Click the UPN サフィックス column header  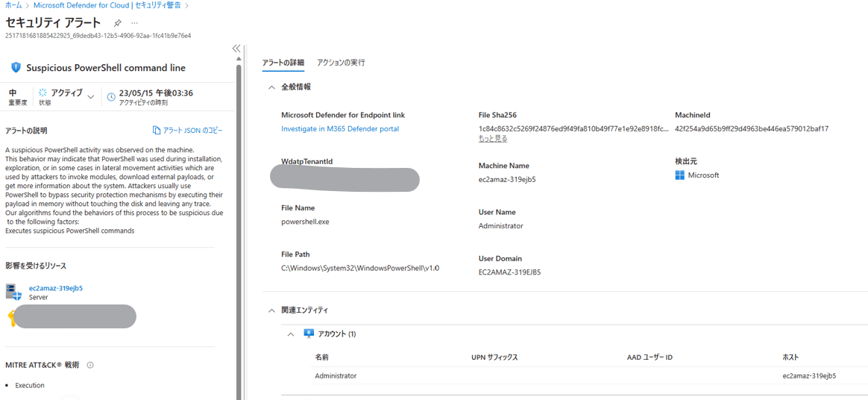point(494,357)
